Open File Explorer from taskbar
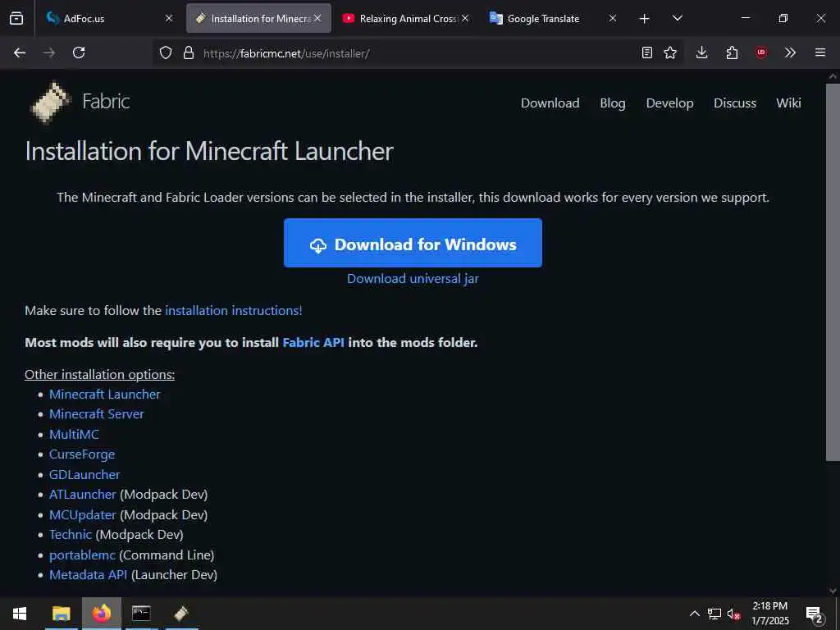 point(61,614)
